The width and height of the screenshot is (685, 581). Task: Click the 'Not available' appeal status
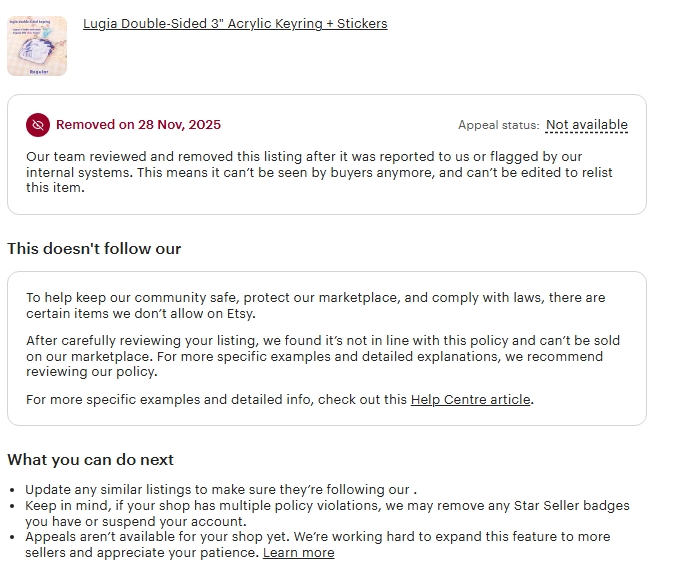[x=586, y=125]
